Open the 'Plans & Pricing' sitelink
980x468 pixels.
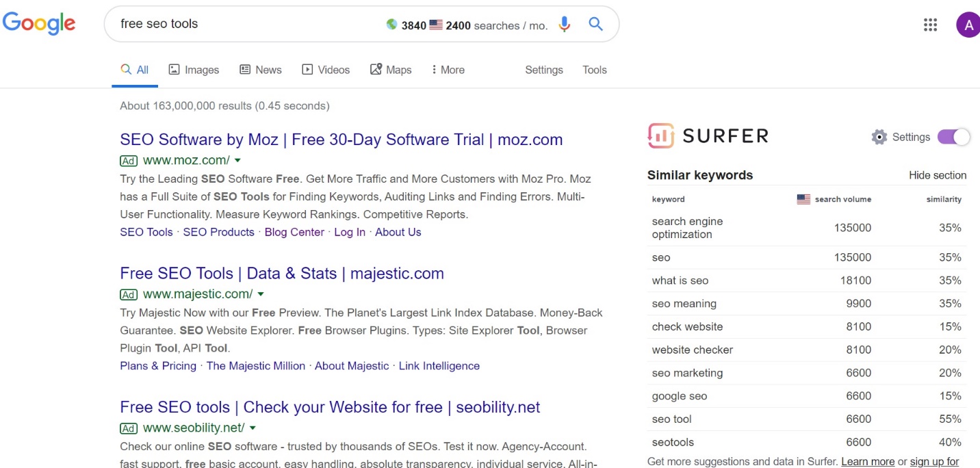click(x=158, y=366)
